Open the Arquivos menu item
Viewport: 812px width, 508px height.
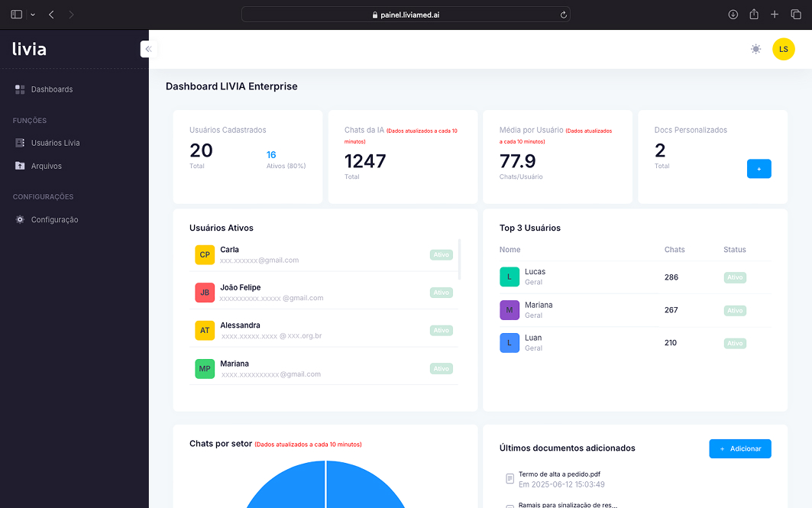click(46, 166)
